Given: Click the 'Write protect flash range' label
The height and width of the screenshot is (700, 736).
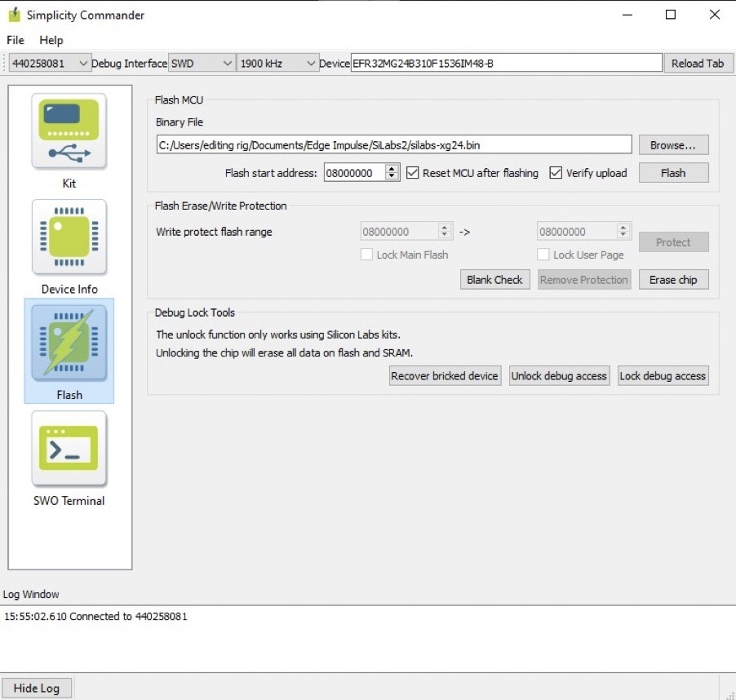Looking at the screenshot, I should pyautogui.click(x=214, y=232).
